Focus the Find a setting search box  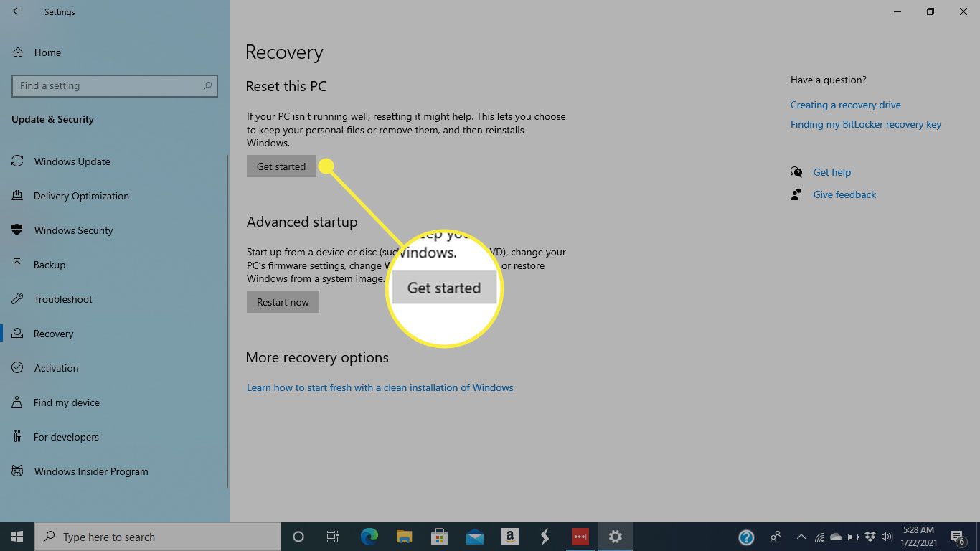115,85
